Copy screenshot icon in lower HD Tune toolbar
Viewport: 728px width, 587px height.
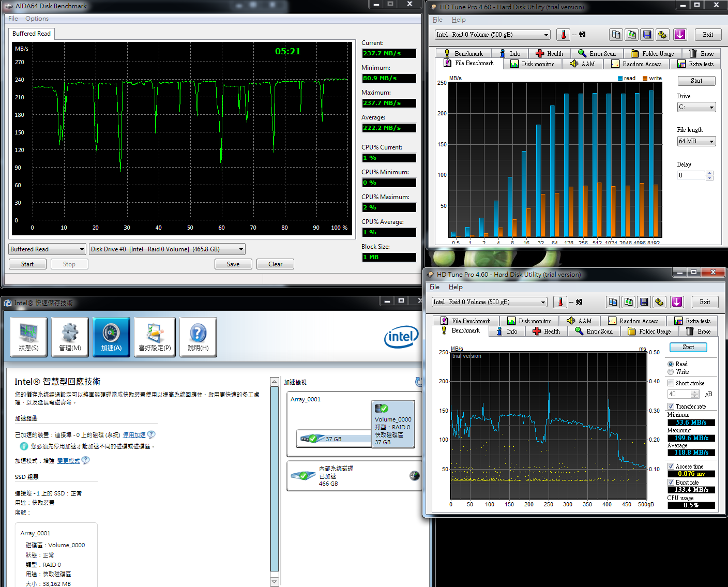[x=628, y=302]
